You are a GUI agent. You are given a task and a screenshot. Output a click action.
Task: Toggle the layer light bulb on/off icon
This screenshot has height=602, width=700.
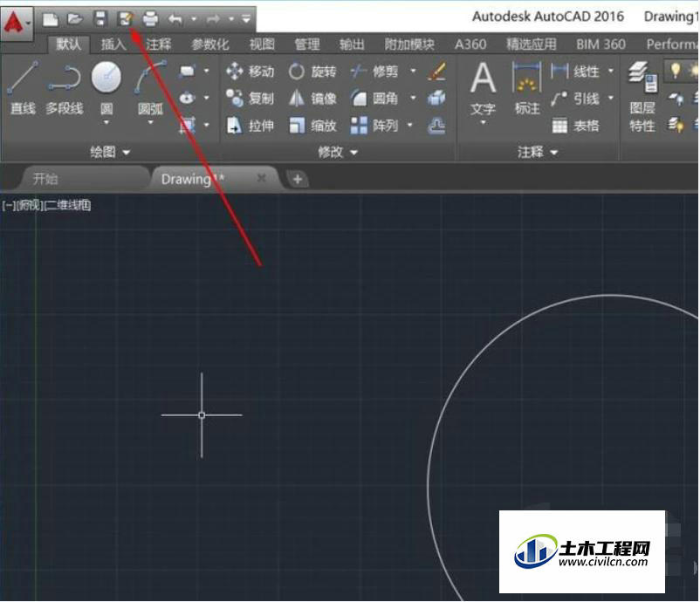point(676,71)
